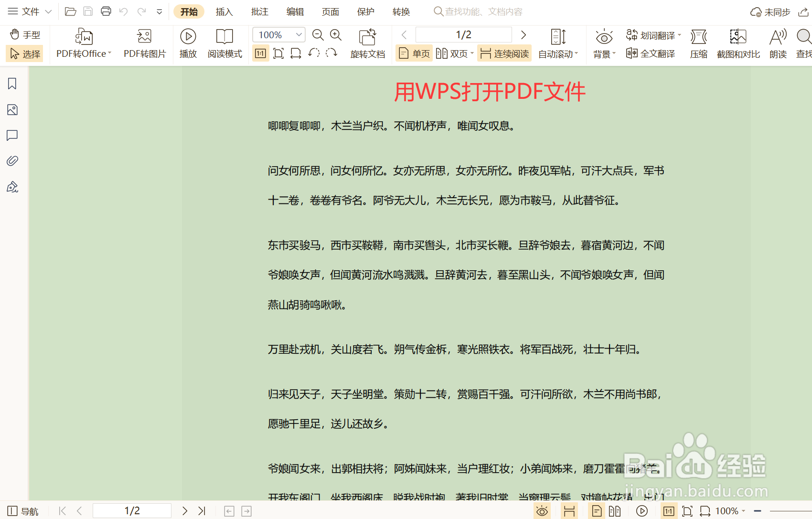
Task: Rotate page counterclockwise icon
Action: coord(314,53)
